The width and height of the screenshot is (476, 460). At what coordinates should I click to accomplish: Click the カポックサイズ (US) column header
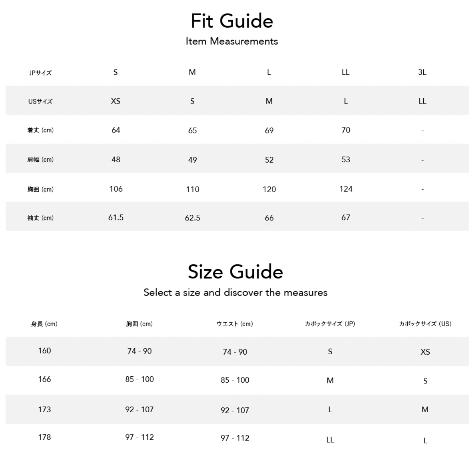[425, 324]
